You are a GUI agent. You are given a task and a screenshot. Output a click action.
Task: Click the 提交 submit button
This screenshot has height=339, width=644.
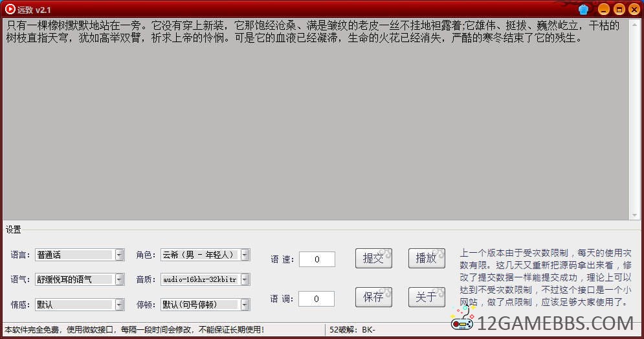click(x=373, y=259)
